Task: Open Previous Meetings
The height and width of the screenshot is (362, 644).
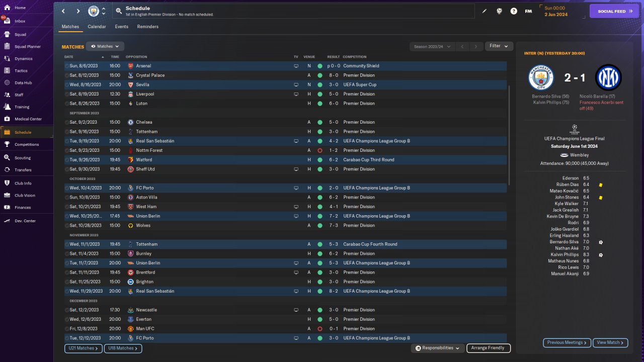Action: click(x=567, y=342)
